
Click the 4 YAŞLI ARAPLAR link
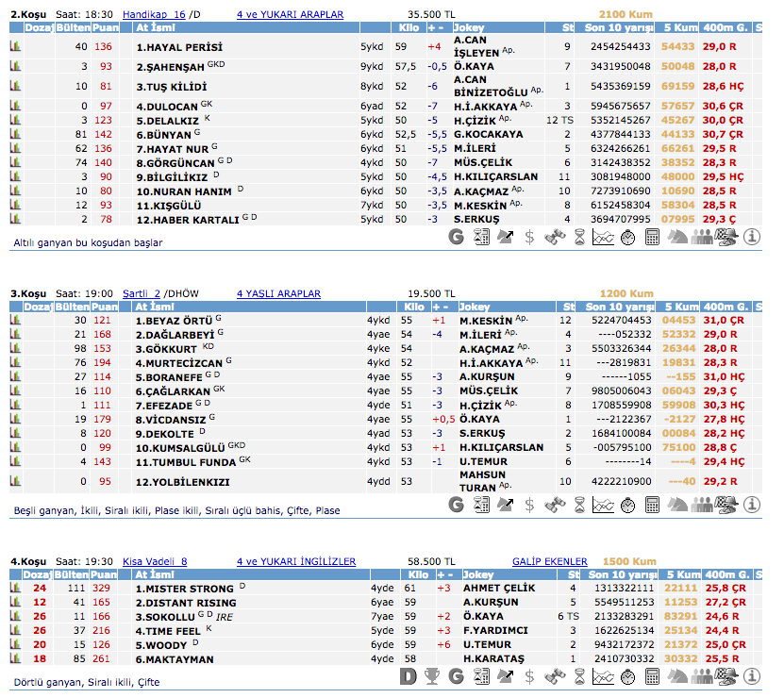[x=278, y=293]
